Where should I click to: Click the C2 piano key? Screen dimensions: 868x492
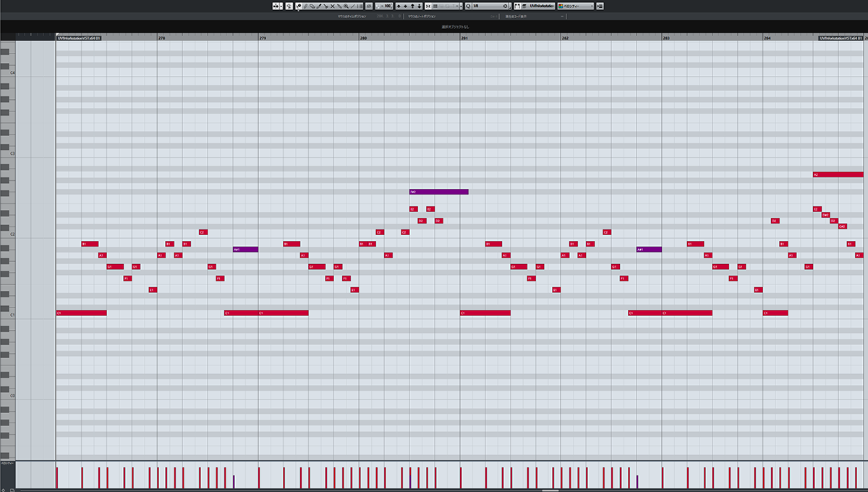7,234
